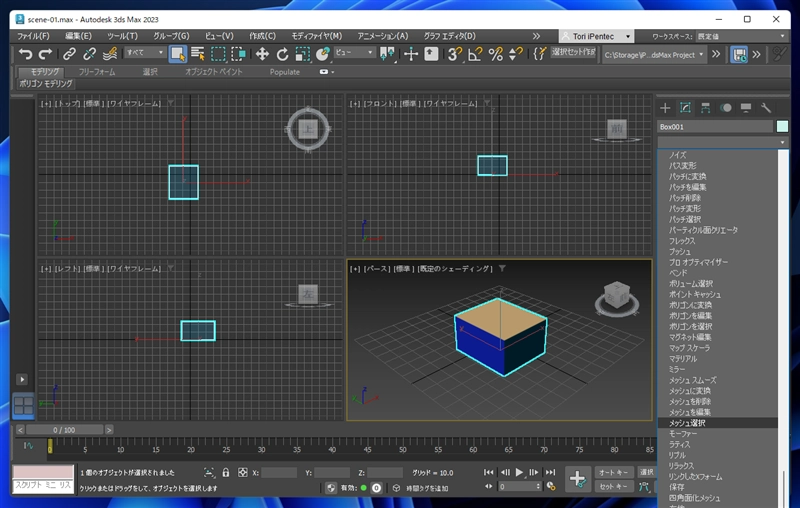The height and width of the screenshot is (508, 800).
Task: Choose the rectangular selection region tool
Action: click(x=218, y=54)
